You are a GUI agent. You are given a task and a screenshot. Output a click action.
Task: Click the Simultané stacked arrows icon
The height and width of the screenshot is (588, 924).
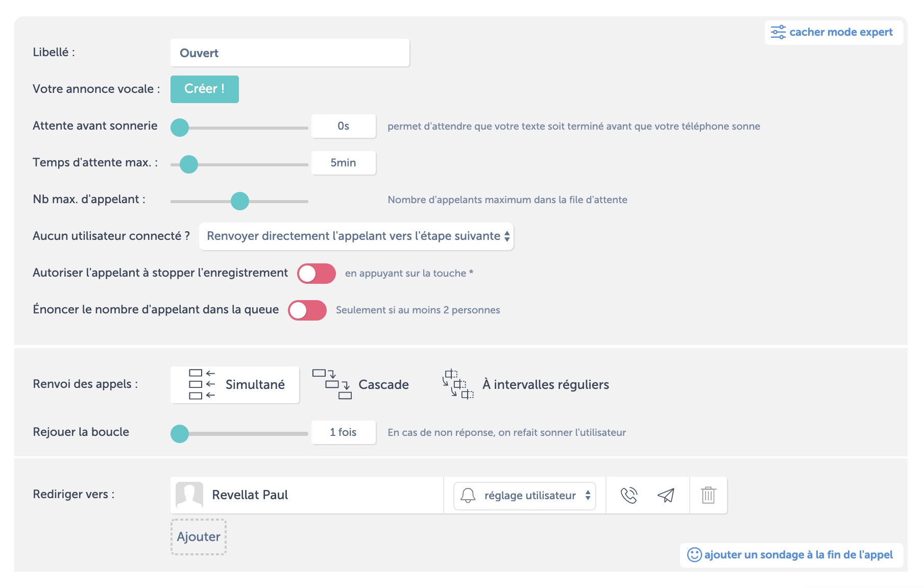[202, 384]
